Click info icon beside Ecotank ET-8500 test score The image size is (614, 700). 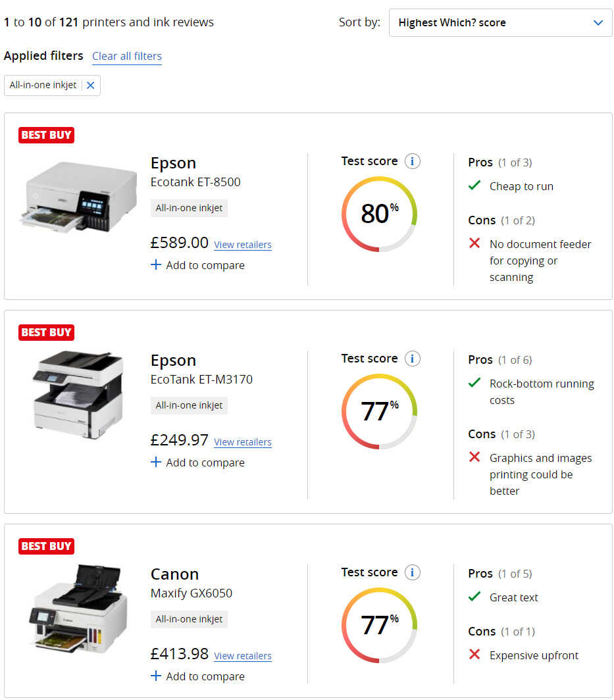click(x=413, y=161)
